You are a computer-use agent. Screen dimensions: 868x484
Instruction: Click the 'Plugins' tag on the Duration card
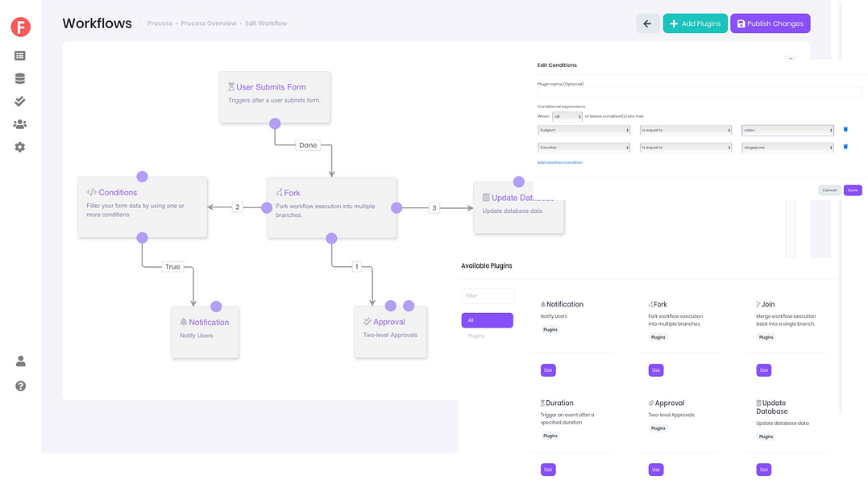click(x=550, y=436)
